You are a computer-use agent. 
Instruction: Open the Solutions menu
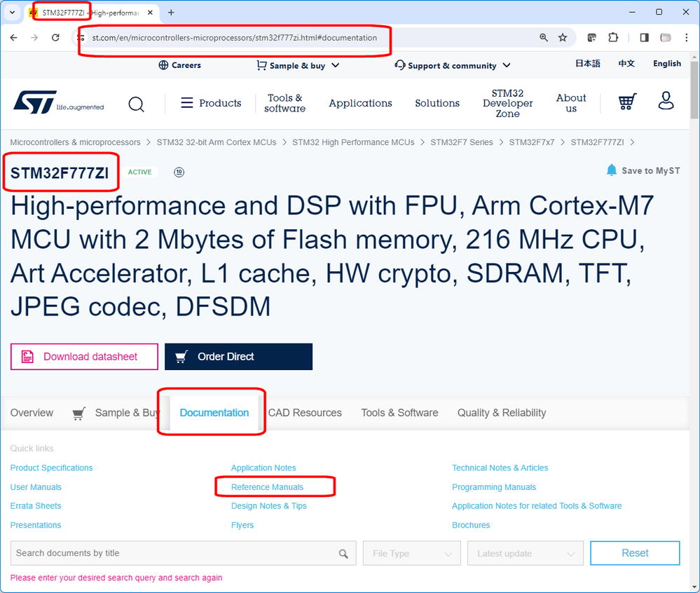pyautogui.click(x=437, y=103)
